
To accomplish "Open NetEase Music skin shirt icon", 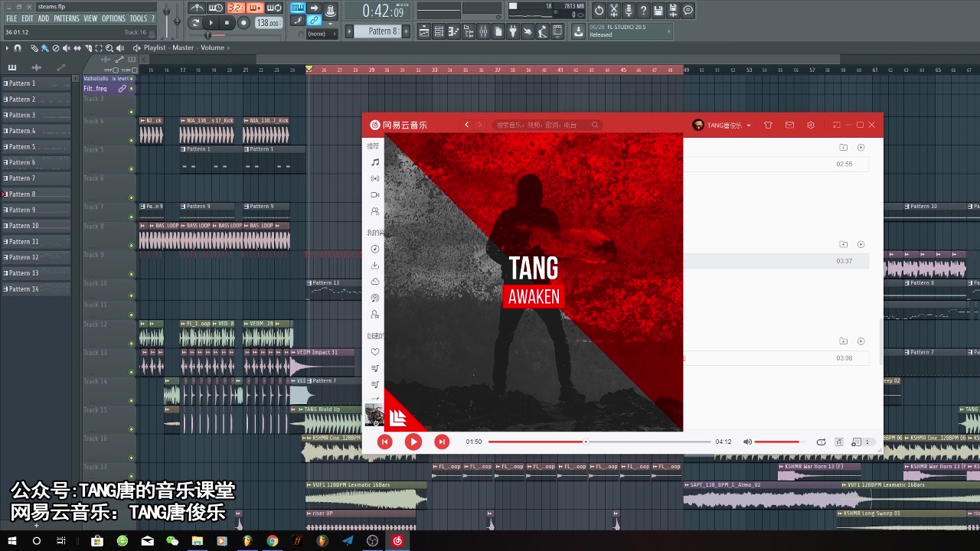I will (x=768, y=126).
